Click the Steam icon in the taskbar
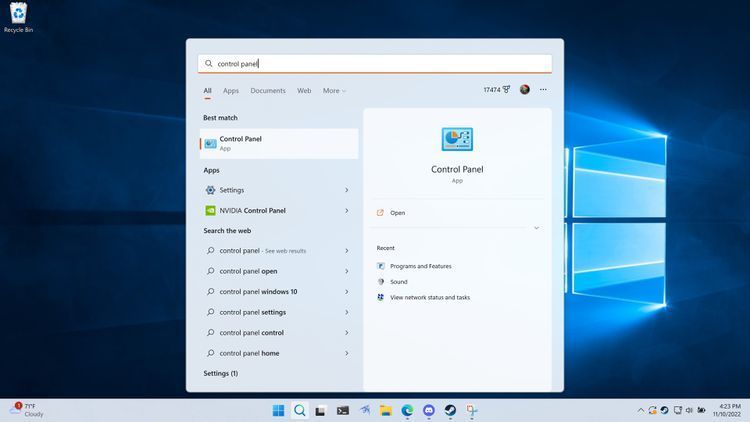 (x=450, y=410)
